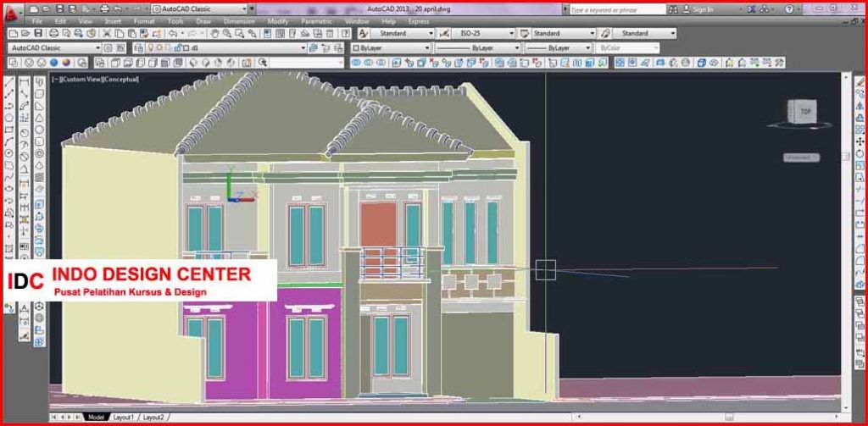Click the Text Style icon
This screenshot has width=868, height=426.
(x=363, y=33)
